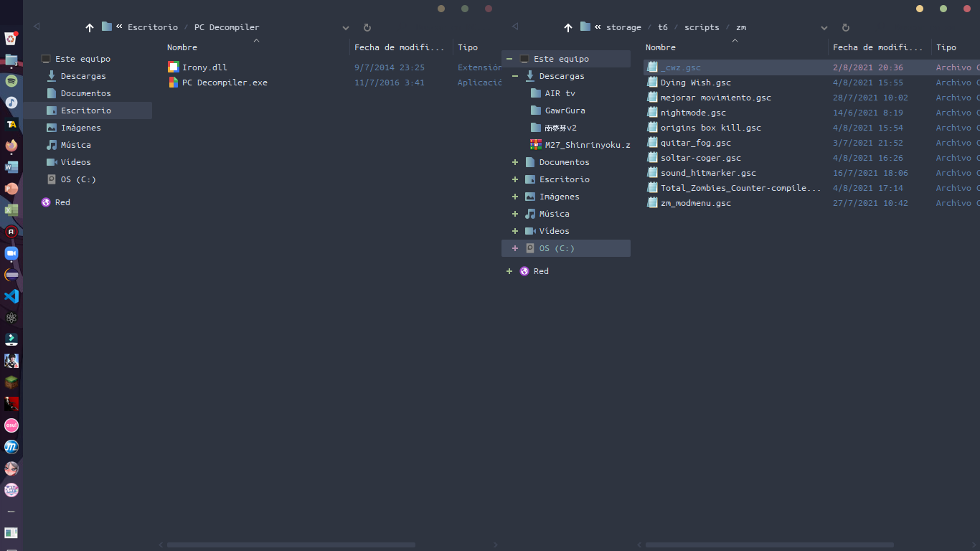
Task: Click horizontal scrollbar in PC Decompiler window
Action: click(291, 545)
